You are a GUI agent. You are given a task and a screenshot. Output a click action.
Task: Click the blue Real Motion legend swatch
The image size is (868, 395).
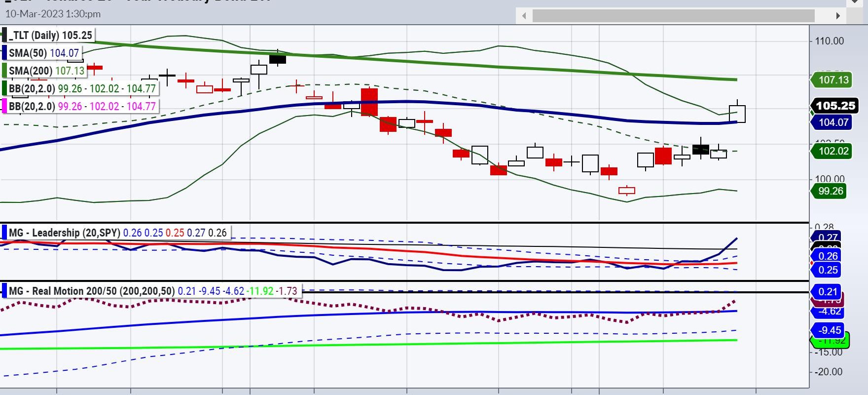(x=4, y=291)
